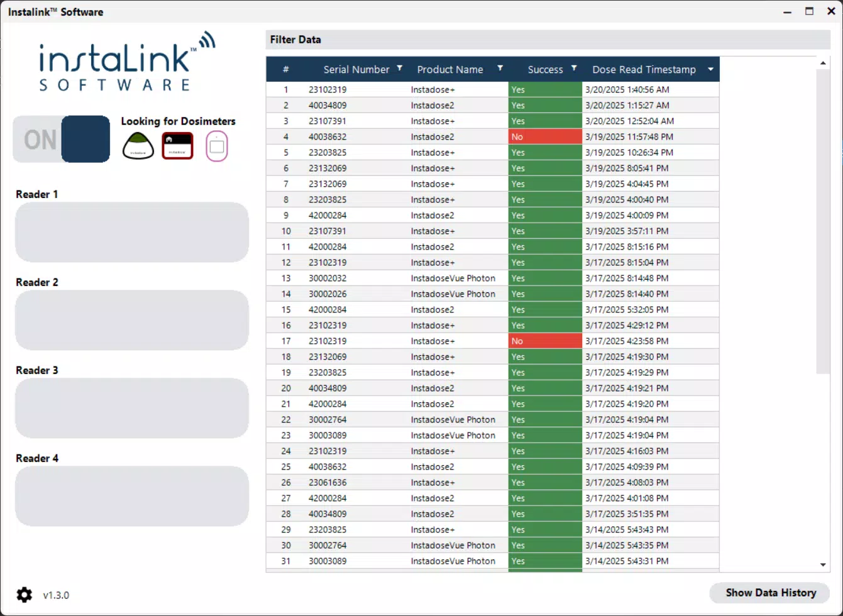Select serial 40034809 in row 2
This screenshot has width=843, height=616.
click(x=328, y=105)
